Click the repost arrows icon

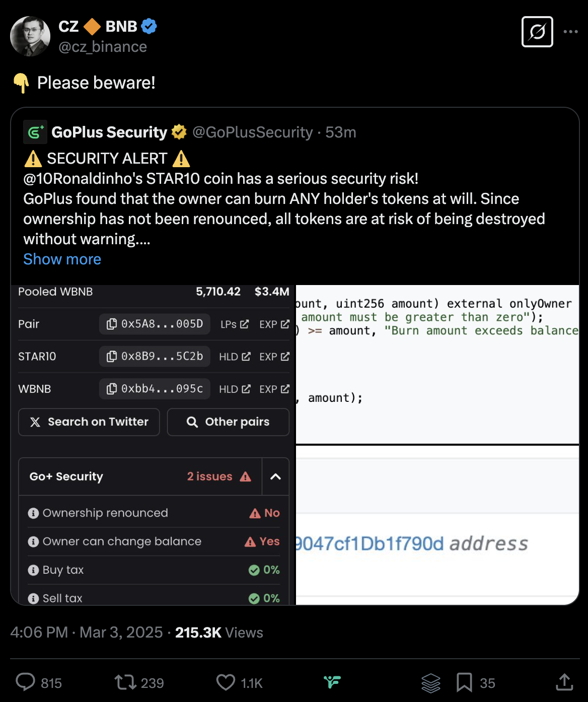click(125, 682)
